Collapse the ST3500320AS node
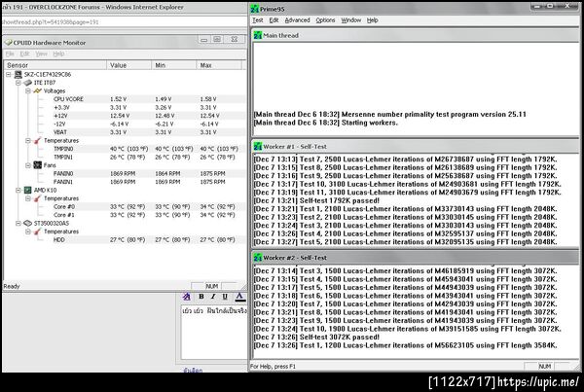The width and height of the screenshot is (584, 392). (18, 223)
